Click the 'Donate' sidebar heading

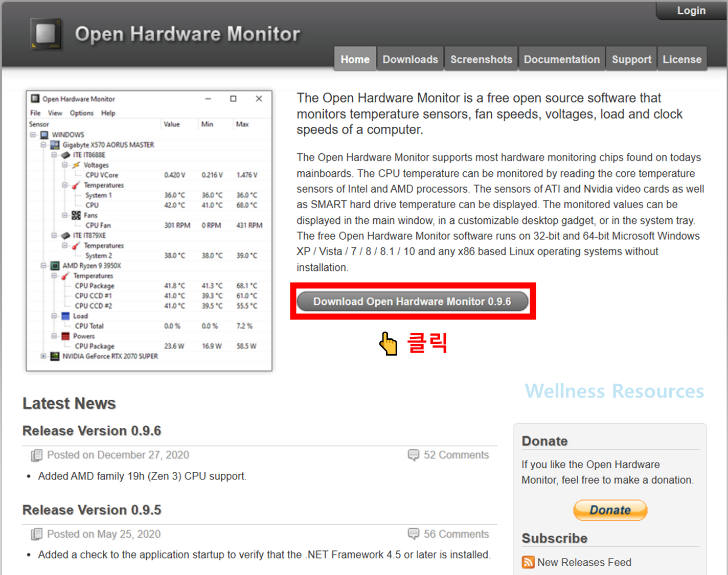(x=544, y=441)
